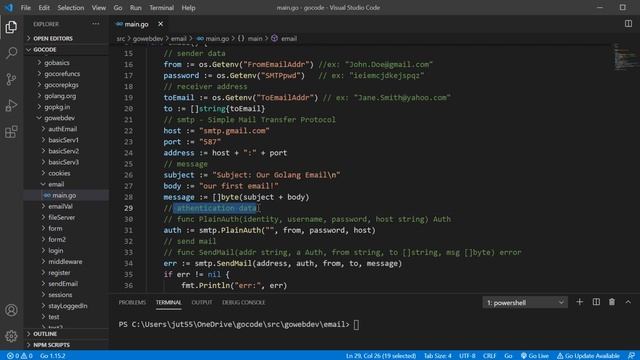This screenshot has width=640, height=360.
Task: Expand the Open Editors section
Action: click(x=66, y=38)
